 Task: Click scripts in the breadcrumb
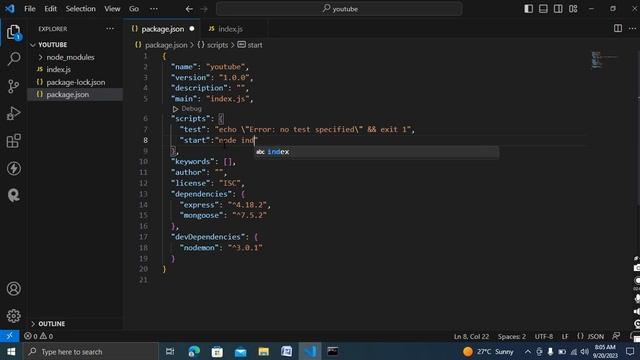click(217, 45)
